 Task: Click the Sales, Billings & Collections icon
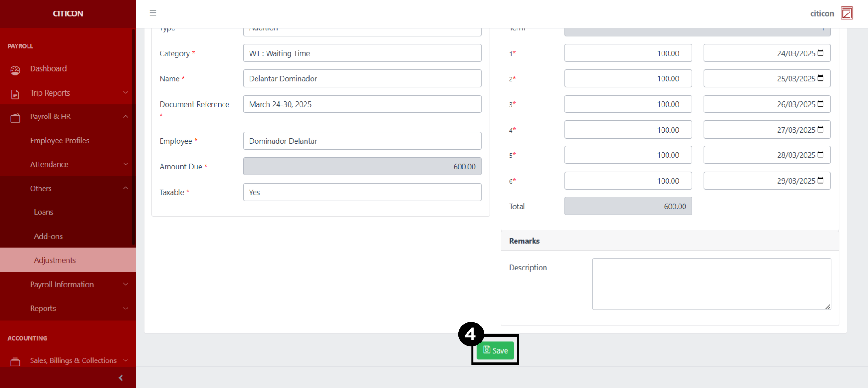point(15,362)
